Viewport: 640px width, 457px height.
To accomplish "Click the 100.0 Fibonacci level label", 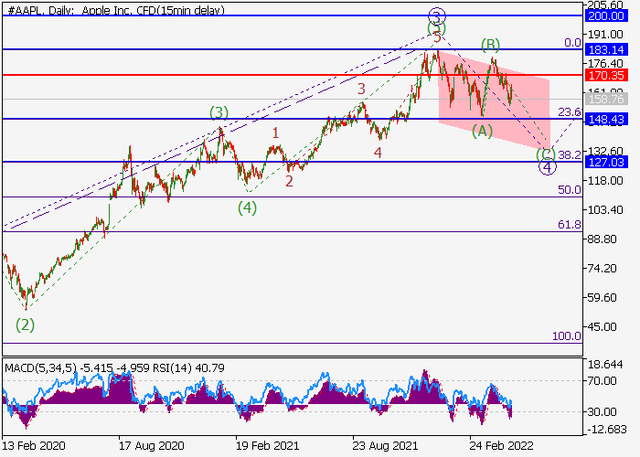I will 567,336.
